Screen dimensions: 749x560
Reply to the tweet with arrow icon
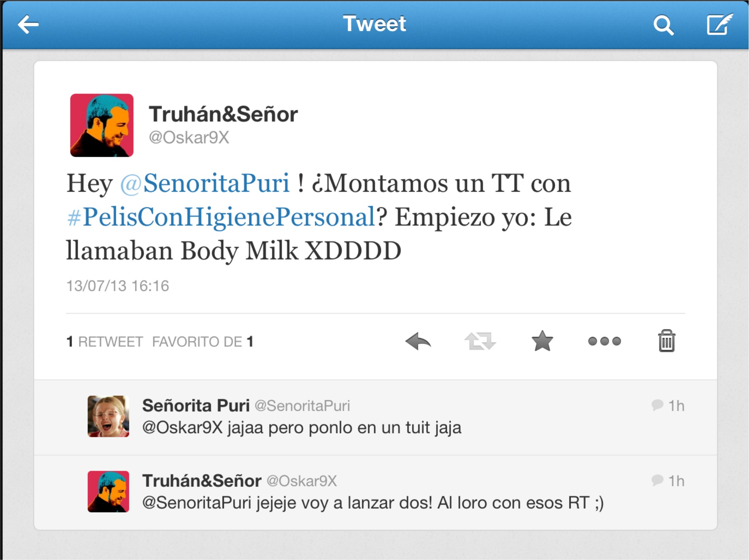click(x=418, y=341)
